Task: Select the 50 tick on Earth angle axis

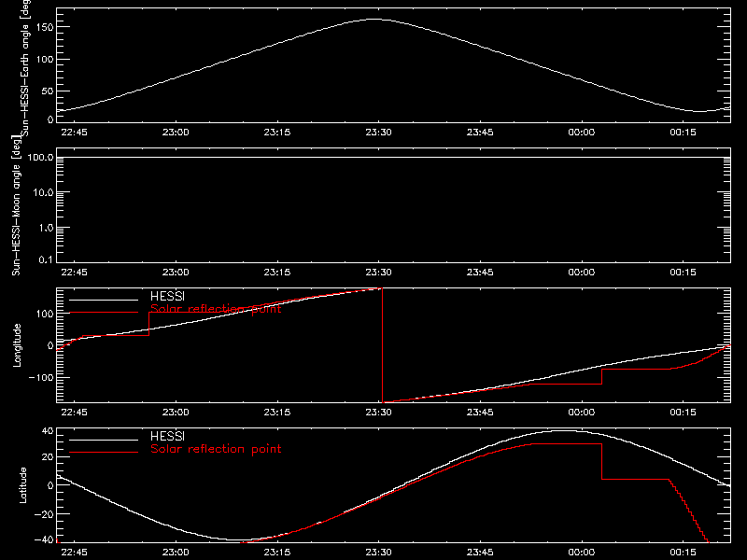Action: coord(49,91)
